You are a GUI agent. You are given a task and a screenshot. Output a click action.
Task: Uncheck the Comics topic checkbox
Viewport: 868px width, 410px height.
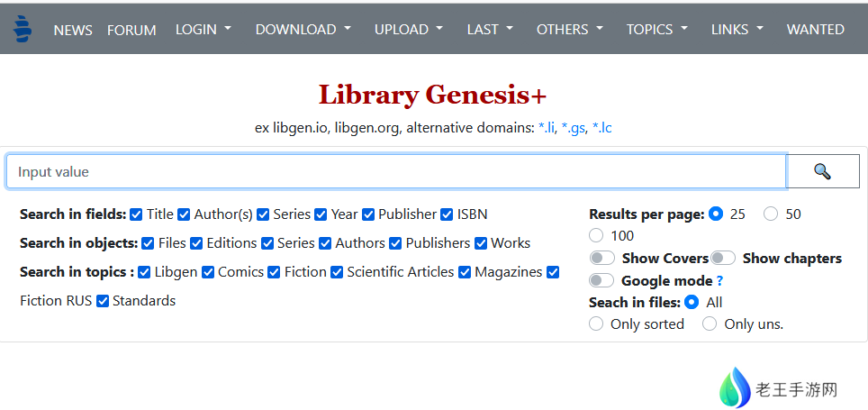point(208,272)
